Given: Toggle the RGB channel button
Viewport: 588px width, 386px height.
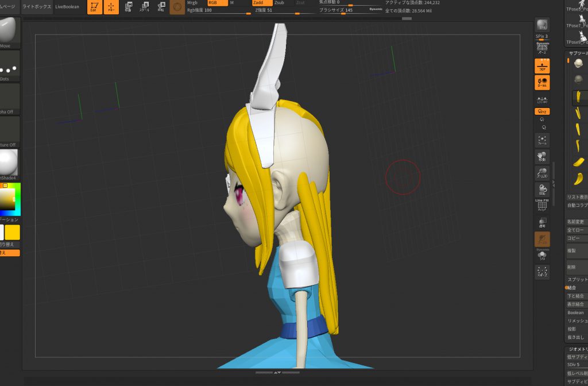Looking at the screenshot, I should (217, 3).
